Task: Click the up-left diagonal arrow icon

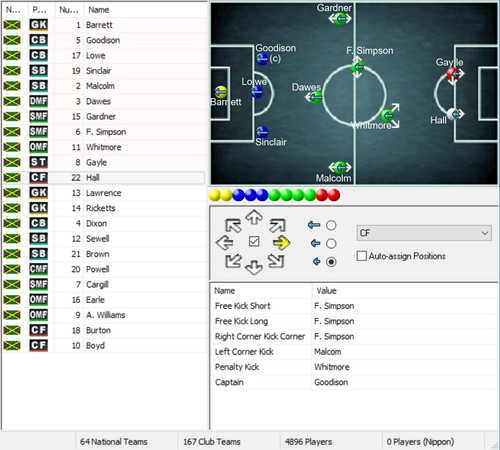Action: [x=233, y=225]
